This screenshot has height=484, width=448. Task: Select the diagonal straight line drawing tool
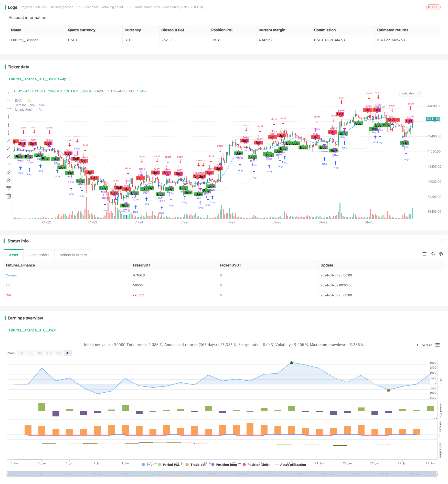click(x=9, y=141)
